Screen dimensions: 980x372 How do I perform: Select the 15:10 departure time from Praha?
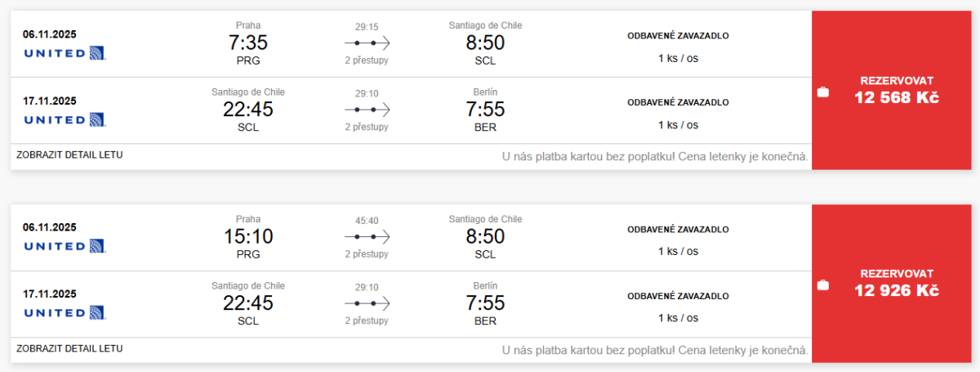click(x=248, y=236)
